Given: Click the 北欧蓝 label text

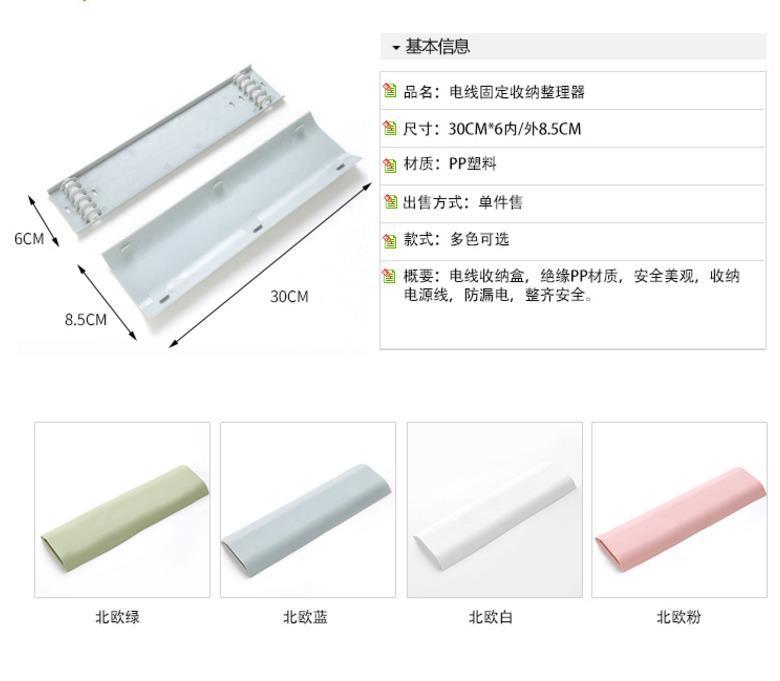Looking at the screenshot, I should pos(305,617).
